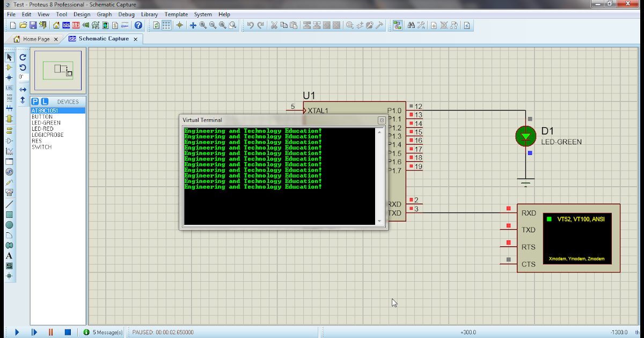Pause the running simulation
This screenshot has height=338, width=644.
pyautogui.click(x=50, y=332)
